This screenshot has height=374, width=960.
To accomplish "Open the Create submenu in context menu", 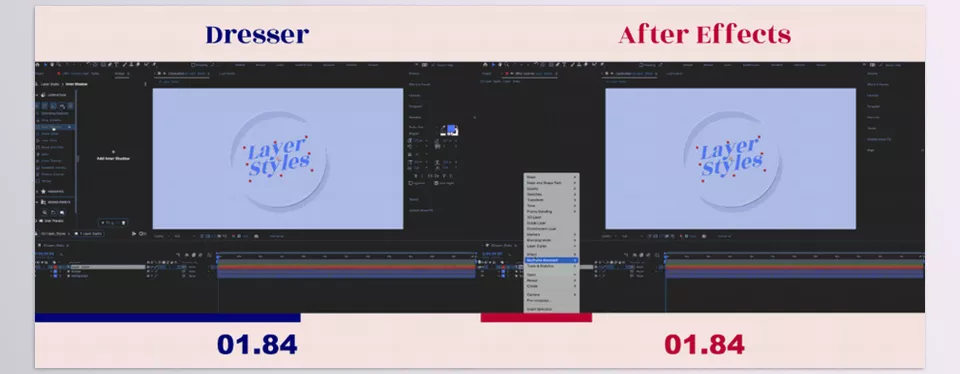I will coord(551,286).
